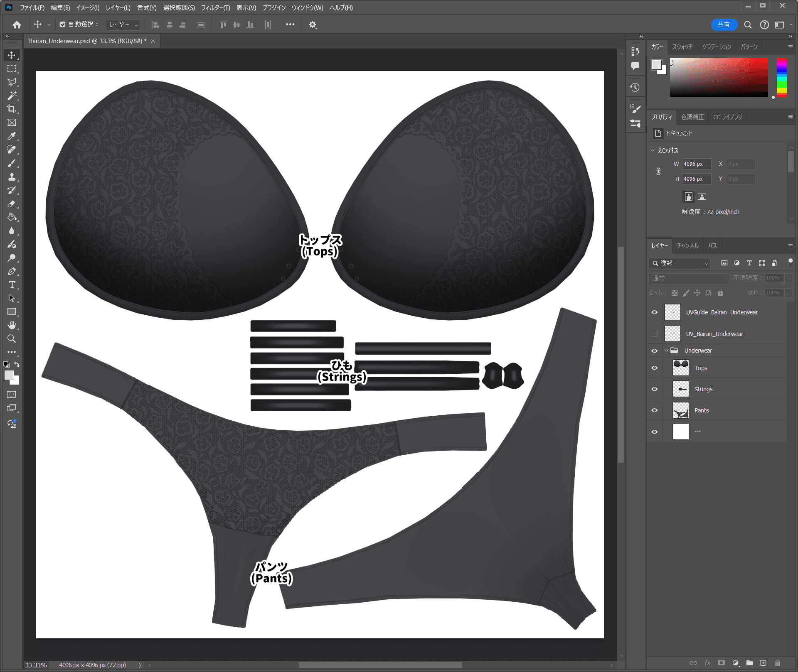This screenshot has height=672, width=798.
Task: Open the Window menu
Action: pos(307,8)
